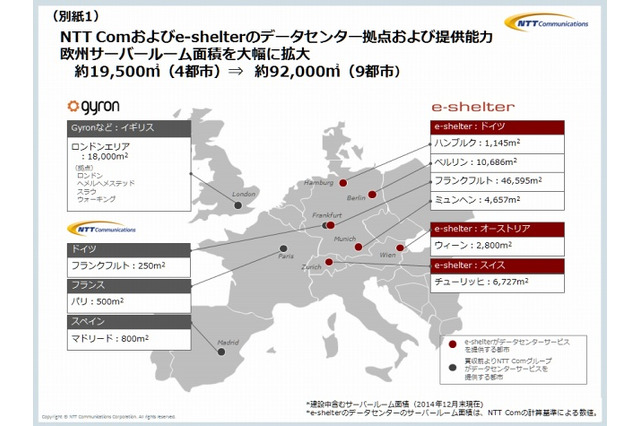Click 'ベルリン：10,686m²' row

tap(497, 162)
